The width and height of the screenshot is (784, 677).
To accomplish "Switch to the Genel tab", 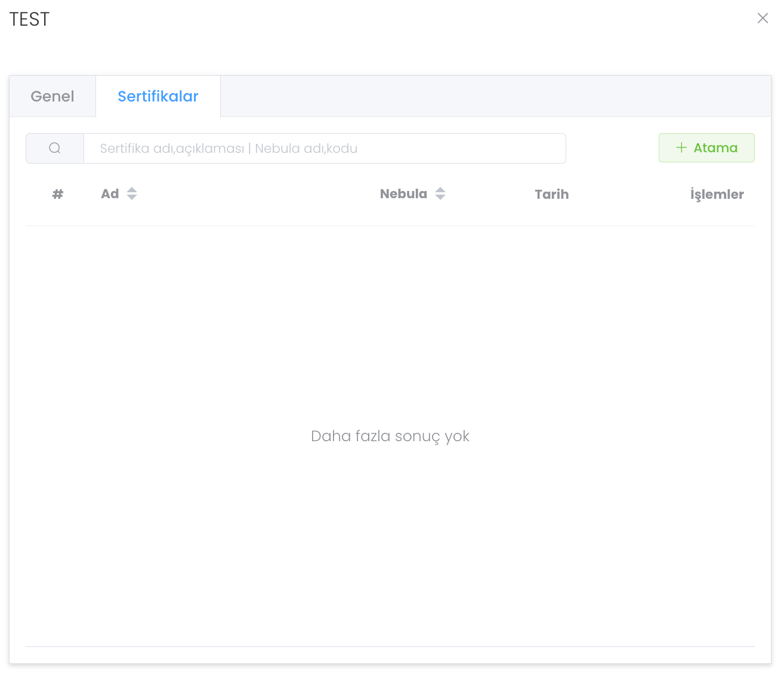I will click(x=53, y=96).
